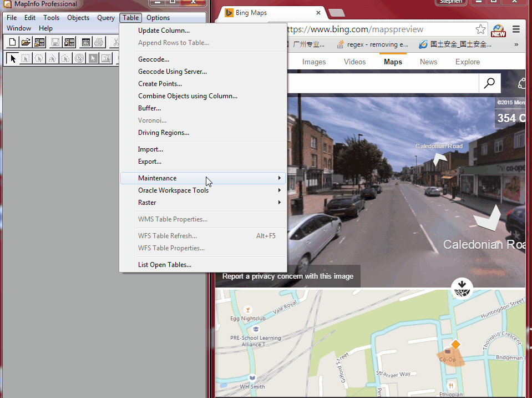
Task: Open the Edit menu
Action: (30, 18)
